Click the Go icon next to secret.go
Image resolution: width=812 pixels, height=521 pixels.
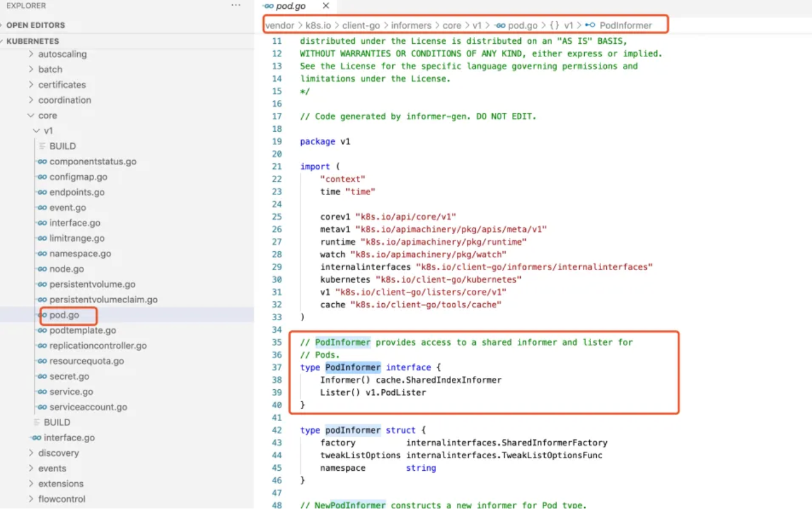[42, 377]
